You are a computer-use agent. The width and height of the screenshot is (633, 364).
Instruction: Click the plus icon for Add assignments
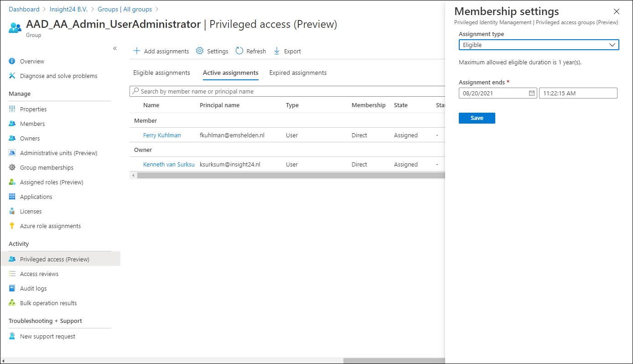pos(137,51)
